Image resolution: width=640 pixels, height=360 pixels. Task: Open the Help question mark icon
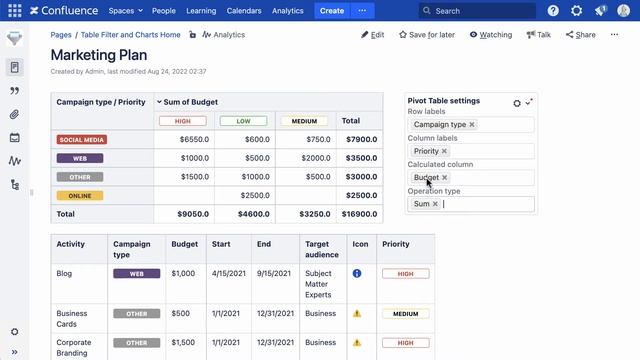click(x=553, y=11)
